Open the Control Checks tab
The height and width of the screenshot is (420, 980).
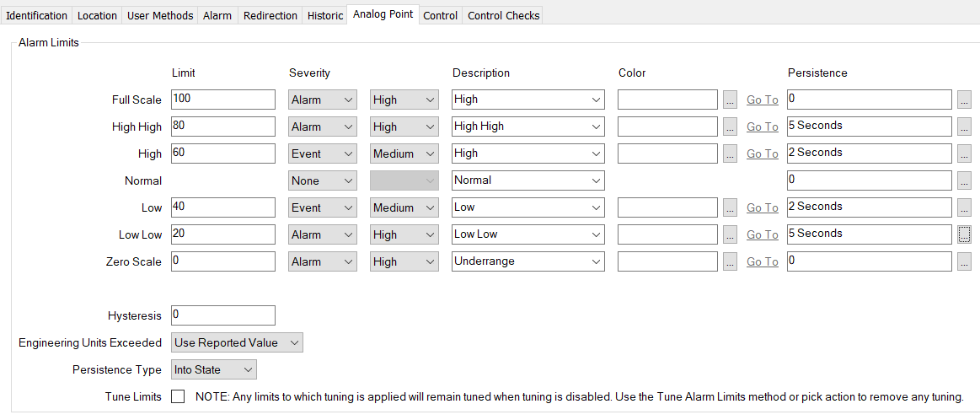[x=503, y=15]
